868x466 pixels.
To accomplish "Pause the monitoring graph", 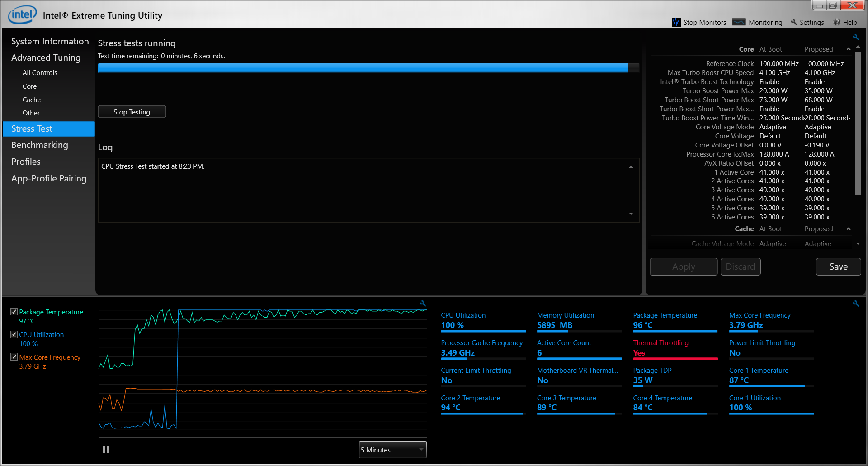I will pos(106,449).
